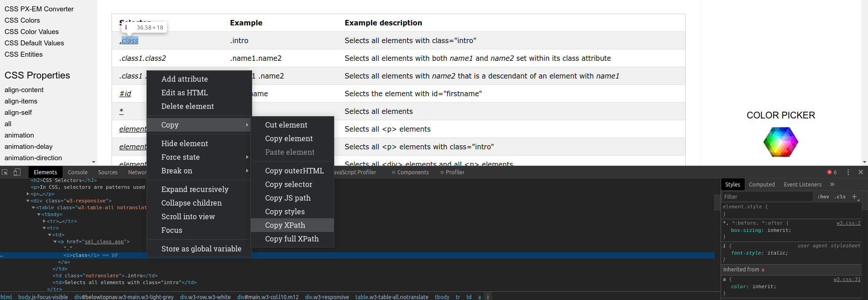Open the w3.css:2 source link
This screenshot has height=300, width=868.
[848, 223]
